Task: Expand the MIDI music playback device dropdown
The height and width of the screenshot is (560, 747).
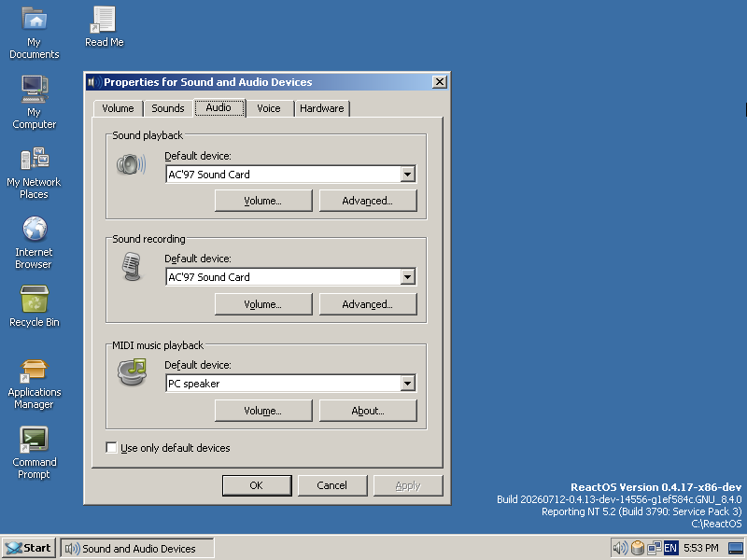Action: tap(407, 384)
